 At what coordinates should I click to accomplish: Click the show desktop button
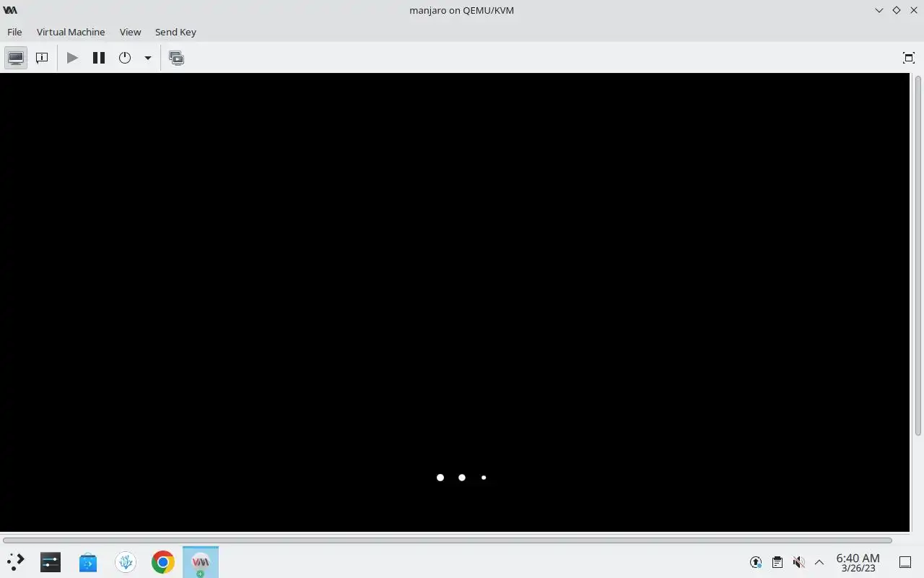[905, 562]
